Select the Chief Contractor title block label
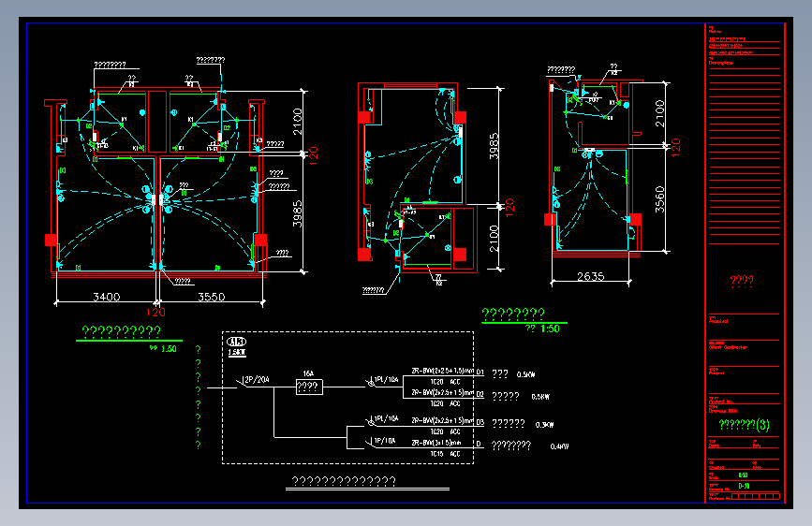The image size is (812, 526). pyautogui.click(x=728, y=347)
